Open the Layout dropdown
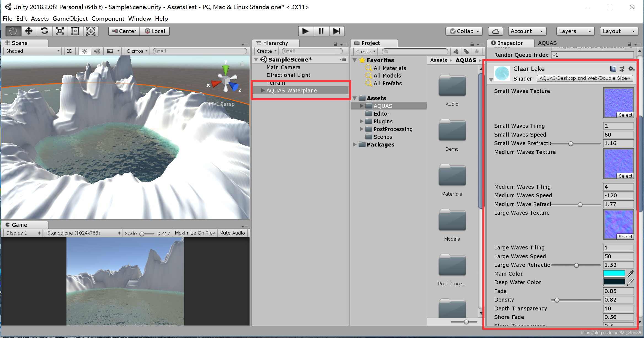The image size is (644, 338). tap(619, 31)
